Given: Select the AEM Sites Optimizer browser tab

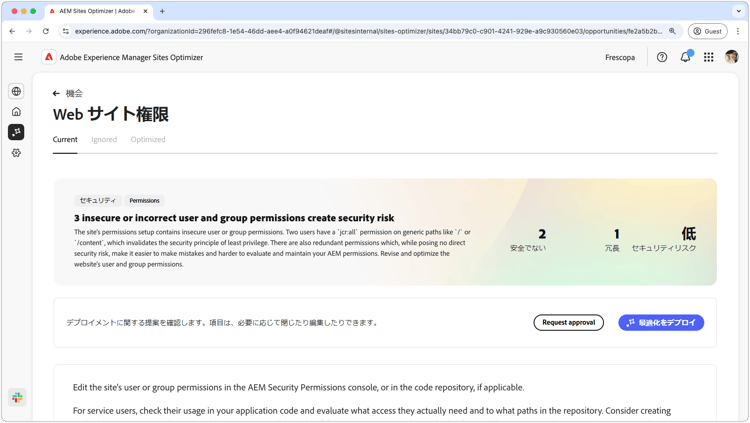Looking at the screenshot, I should pyautogui.click(x=99, y=11).
